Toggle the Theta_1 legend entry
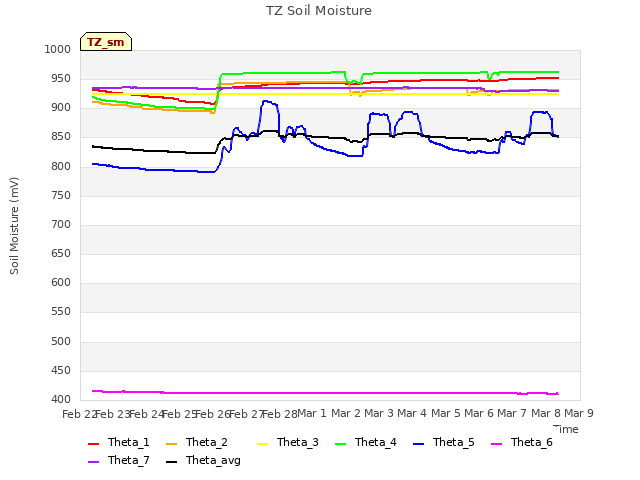This screenshot has height=480, width=640. pyautogui.click(x=119, y=442)
